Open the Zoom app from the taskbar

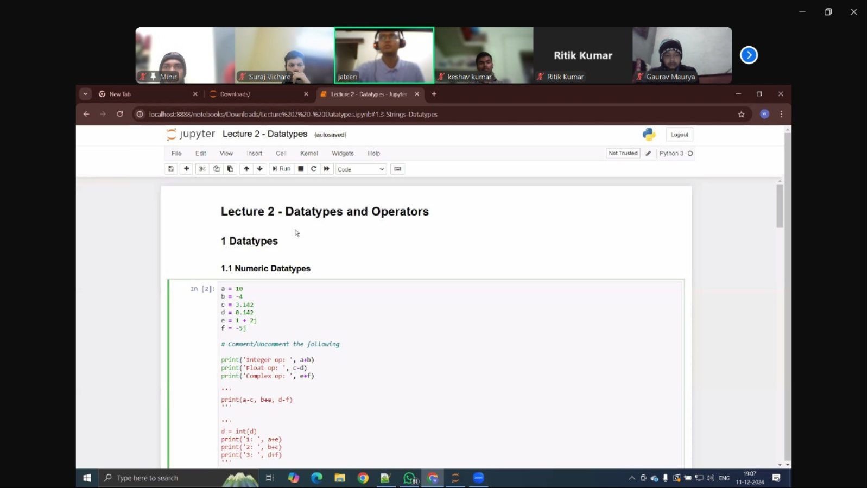(x=478, y=478)
